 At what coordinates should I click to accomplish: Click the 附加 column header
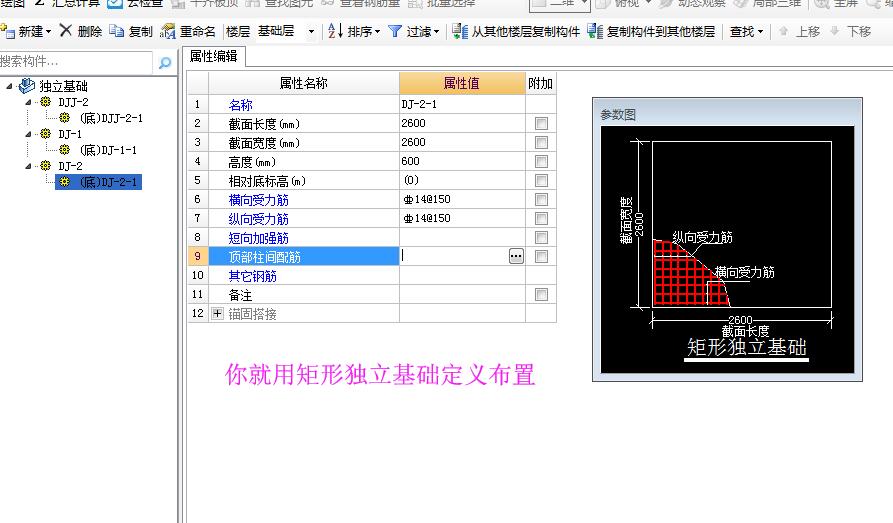pyautogui.click(x=540, y=83)
